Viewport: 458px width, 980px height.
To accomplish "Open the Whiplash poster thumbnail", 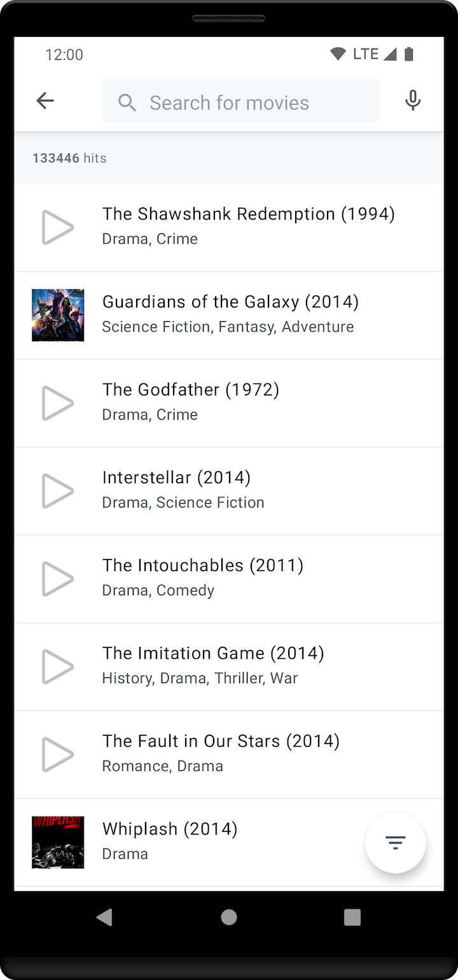I will [58, 843].
